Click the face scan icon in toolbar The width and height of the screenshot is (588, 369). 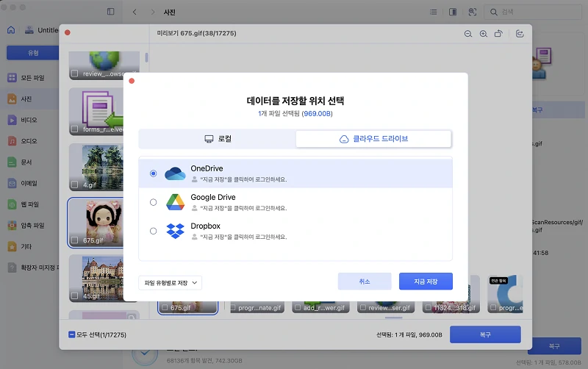click(x=473, y=12)
